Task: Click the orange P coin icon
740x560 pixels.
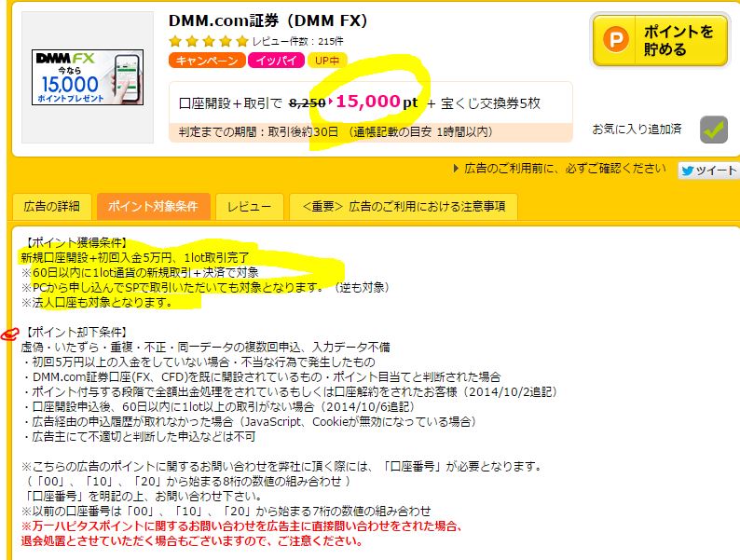Action: click(x=616, y=39)
